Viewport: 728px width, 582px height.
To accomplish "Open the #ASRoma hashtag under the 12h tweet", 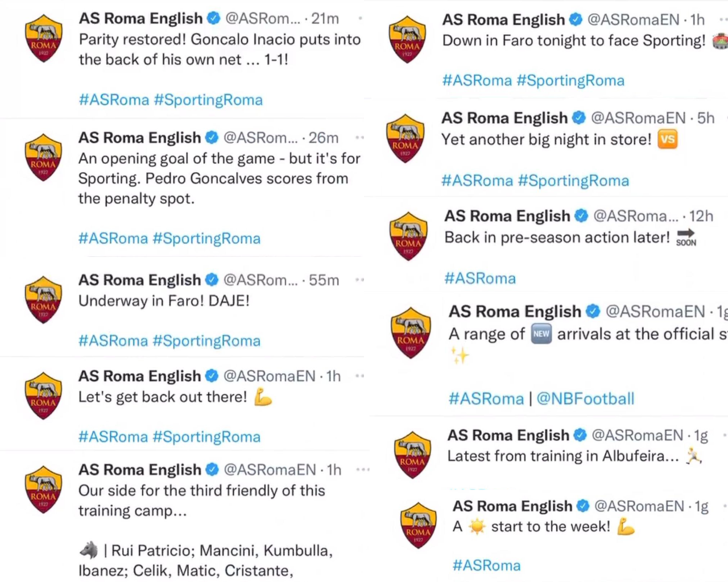I will 480,278.
